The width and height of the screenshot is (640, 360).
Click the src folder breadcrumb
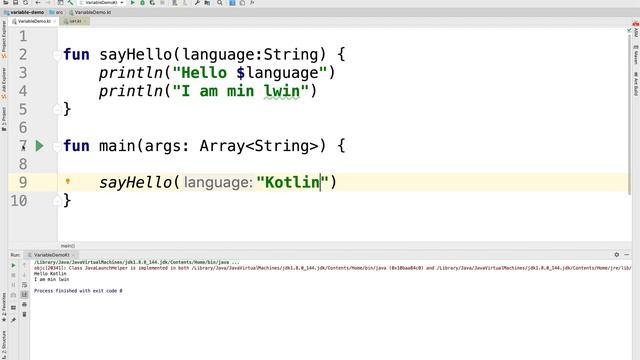56,12
